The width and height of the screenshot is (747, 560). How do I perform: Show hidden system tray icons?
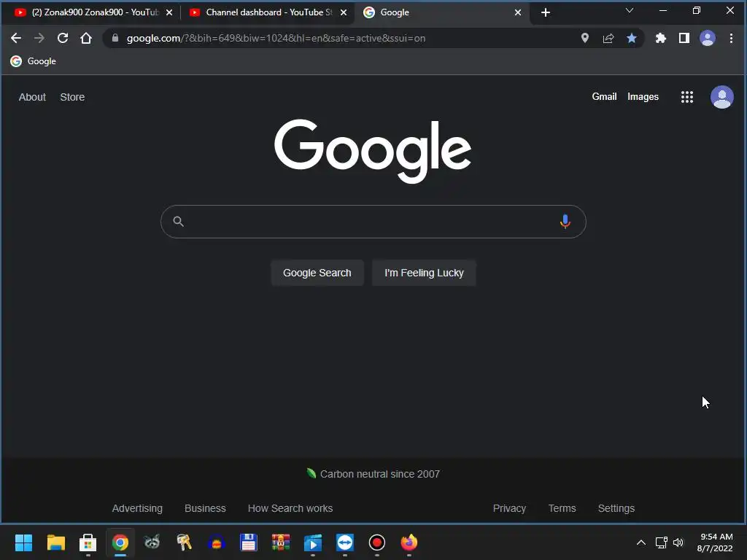click(x=641, y=542)
